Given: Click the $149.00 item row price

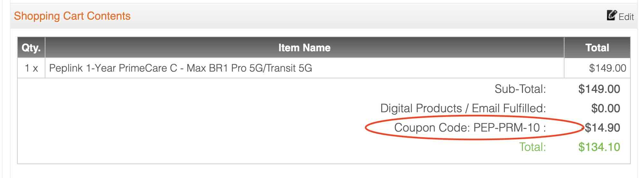Looking at the screenshot, I should (x=608, y=68).
